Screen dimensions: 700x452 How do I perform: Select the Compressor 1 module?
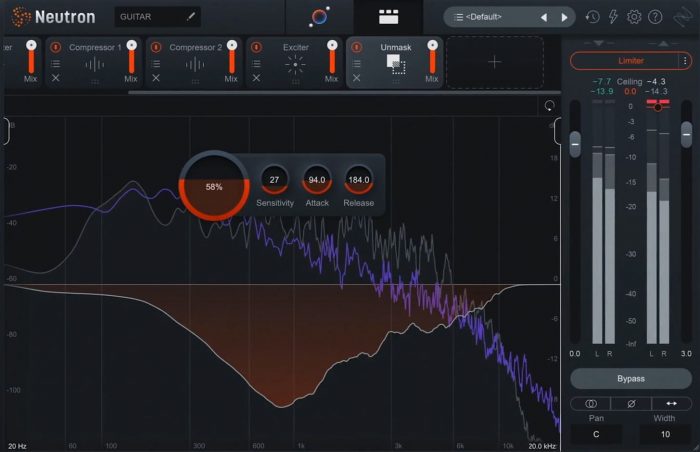pos(95,65)
